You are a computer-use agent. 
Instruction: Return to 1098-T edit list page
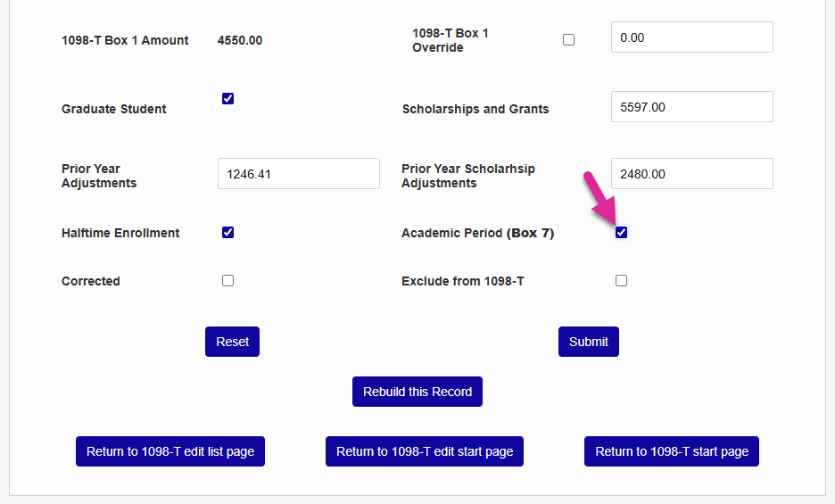coord(170,451)
